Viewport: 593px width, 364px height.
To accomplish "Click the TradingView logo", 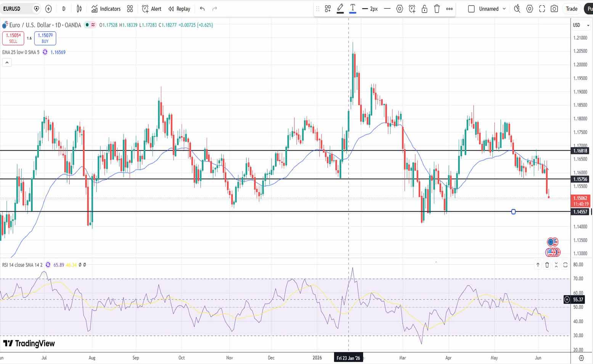I will tap(29, 343).
